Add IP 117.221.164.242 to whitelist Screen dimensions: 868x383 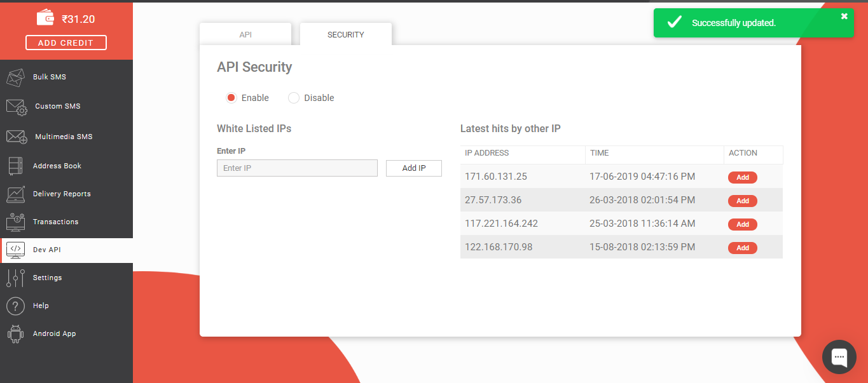pos(743,224)
